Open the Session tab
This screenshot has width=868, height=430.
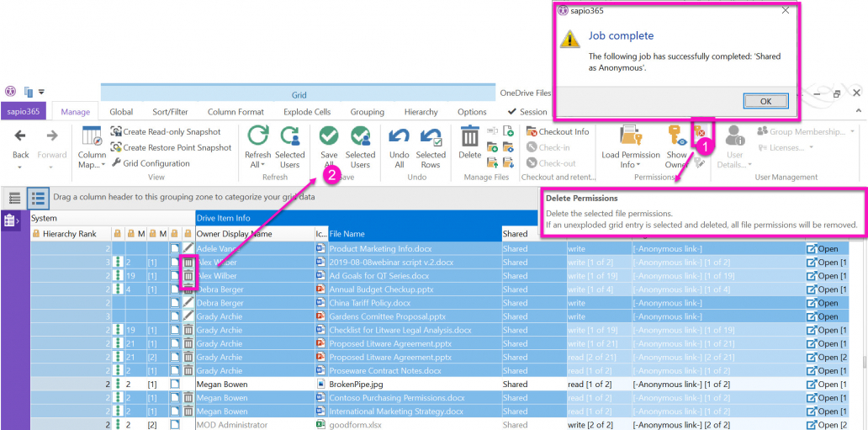coord(527,111)
